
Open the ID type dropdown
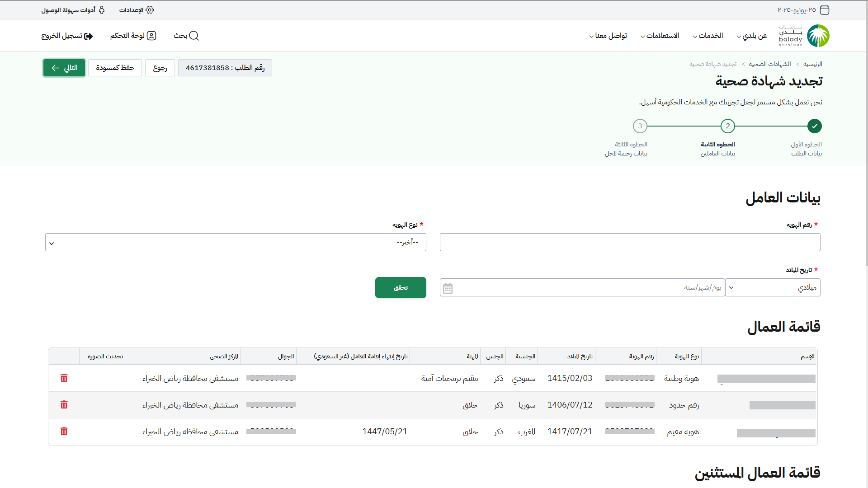click(x=236, y=243)
